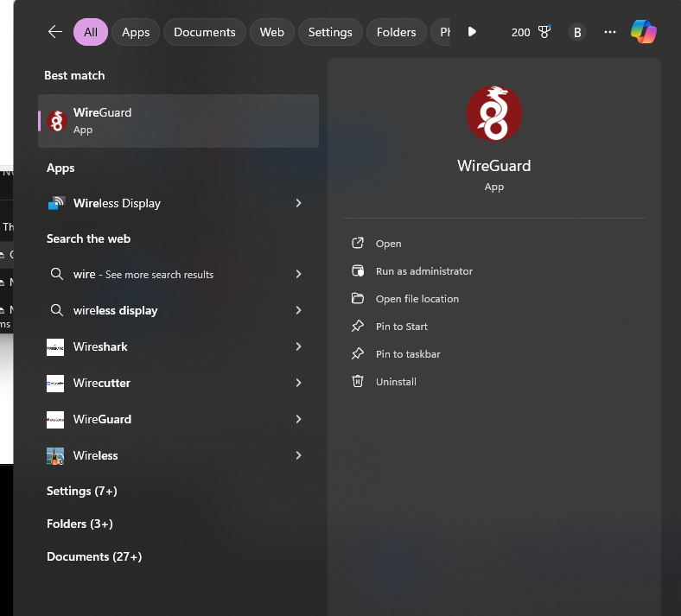
Task: Switch to the Apps filter tab
Action: point(136,32)
